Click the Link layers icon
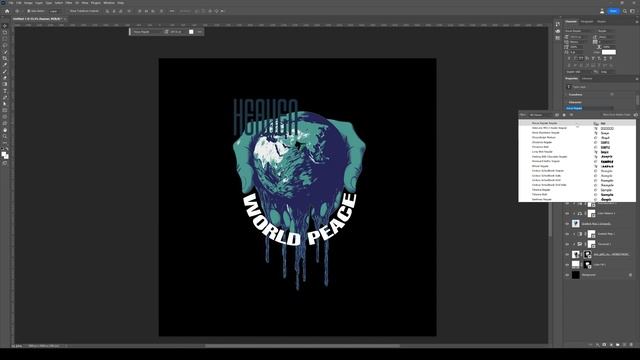640x360 pixels. point(591,345)
